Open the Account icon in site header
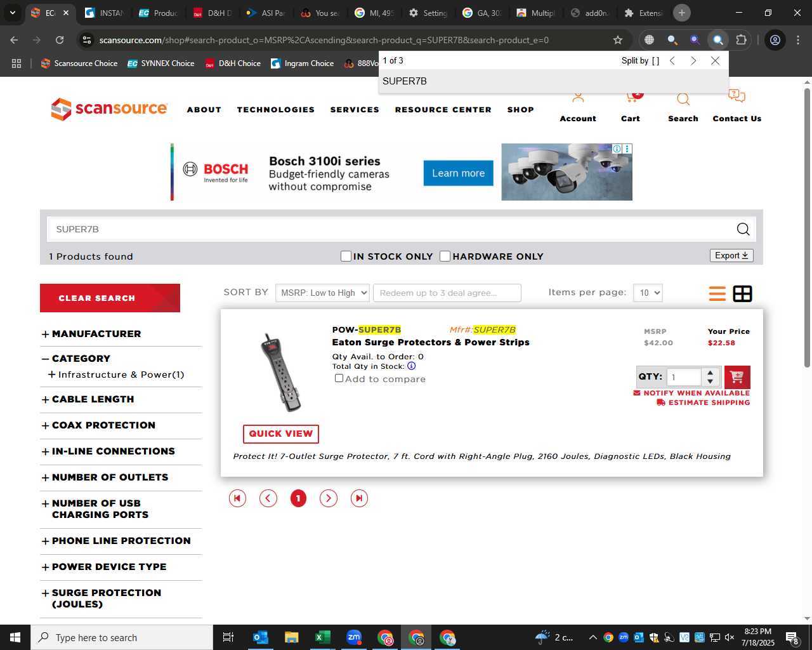Viewport: 812px width, 650px height. pyautogui.click(x=578, y=98)
